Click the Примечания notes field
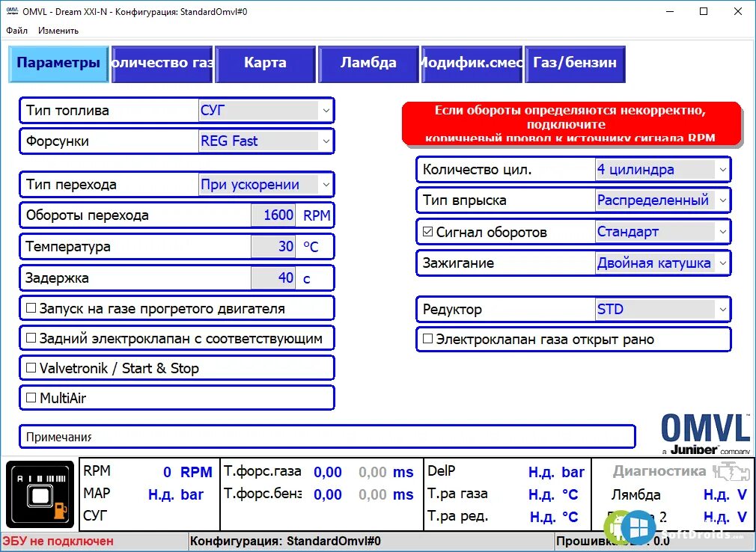Screen dimensions: 756x552 (327, 437)
